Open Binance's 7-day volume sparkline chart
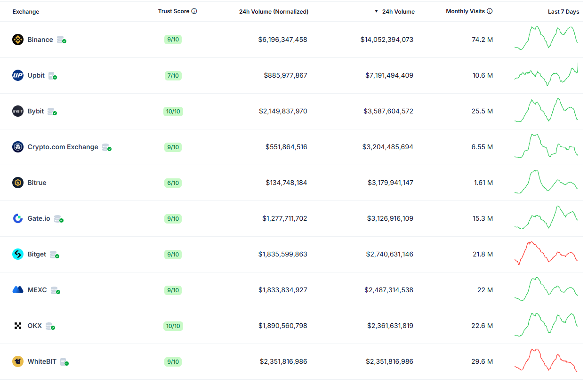The image size is (588, 384). pyautogui.click(x=546, y=38)
